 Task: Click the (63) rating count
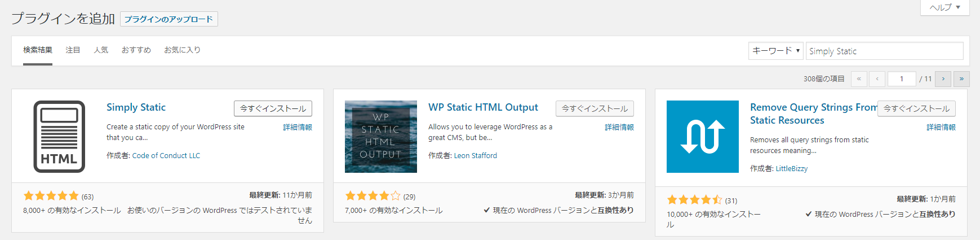(87, 197)
